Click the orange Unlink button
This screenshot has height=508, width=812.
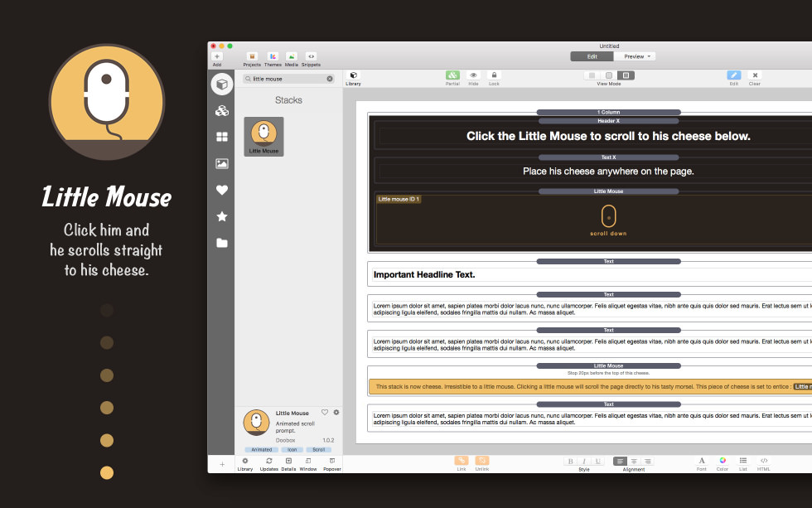(482, 461)
